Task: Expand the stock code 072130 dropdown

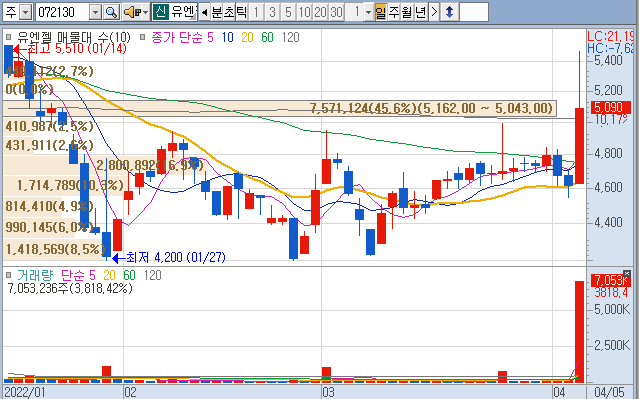Action: [x=95, y=12]
